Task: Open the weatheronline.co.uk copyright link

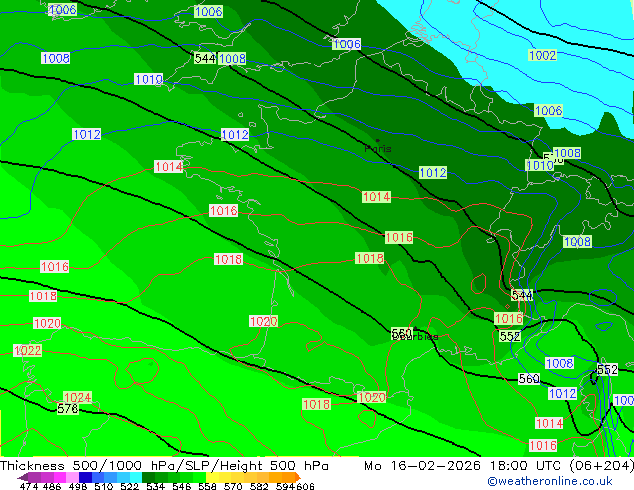Action: coord(549,481)
